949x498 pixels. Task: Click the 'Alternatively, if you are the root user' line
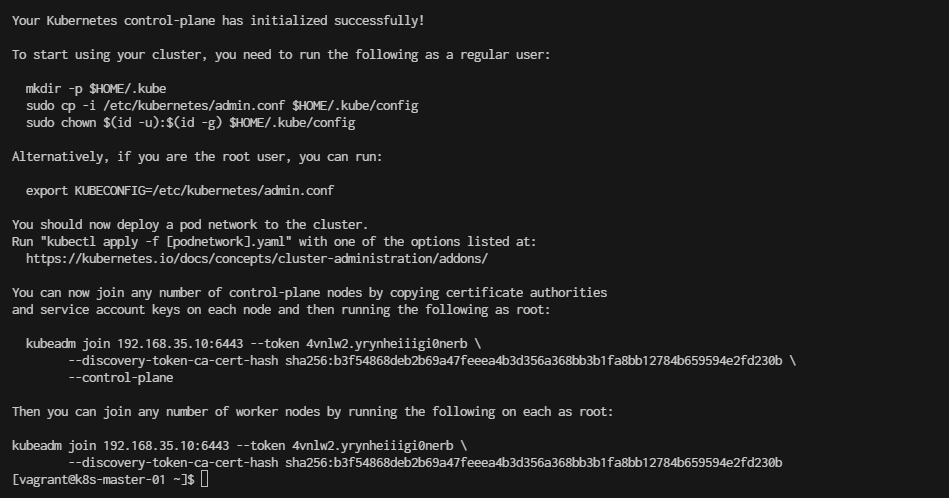pos(197,157)
